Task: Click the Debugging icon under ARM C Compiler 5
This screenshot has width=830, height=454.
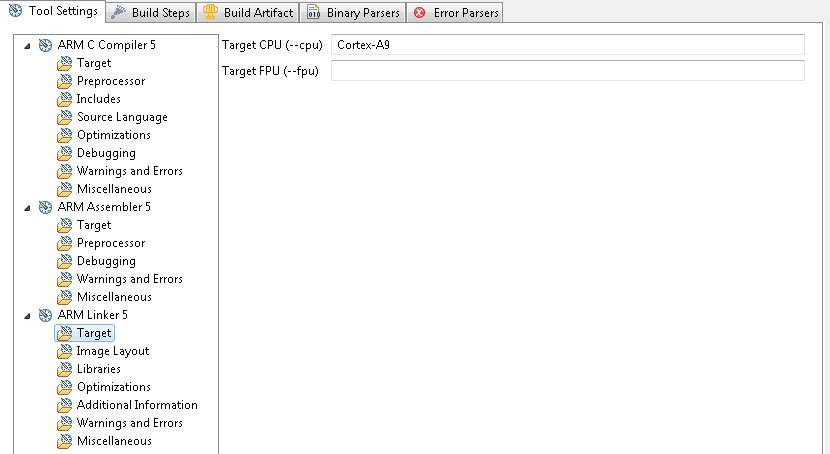Action: 65,153
